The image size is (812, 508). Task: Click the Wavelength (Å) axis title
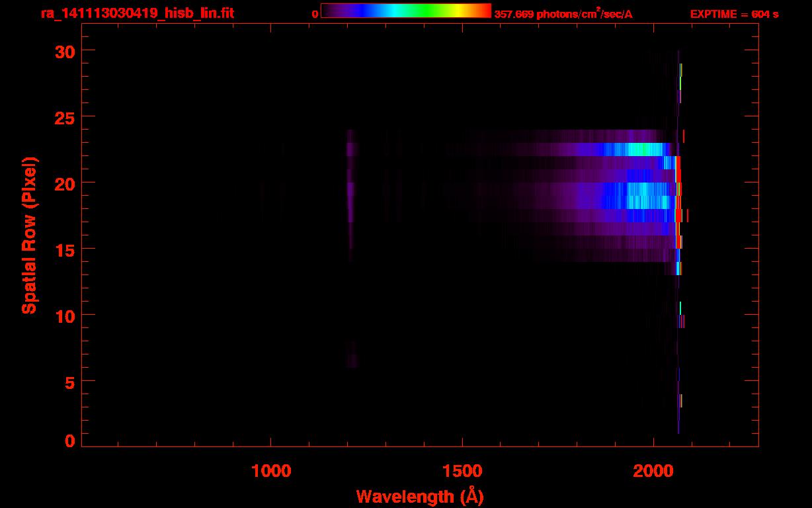(x=419, y=496)
